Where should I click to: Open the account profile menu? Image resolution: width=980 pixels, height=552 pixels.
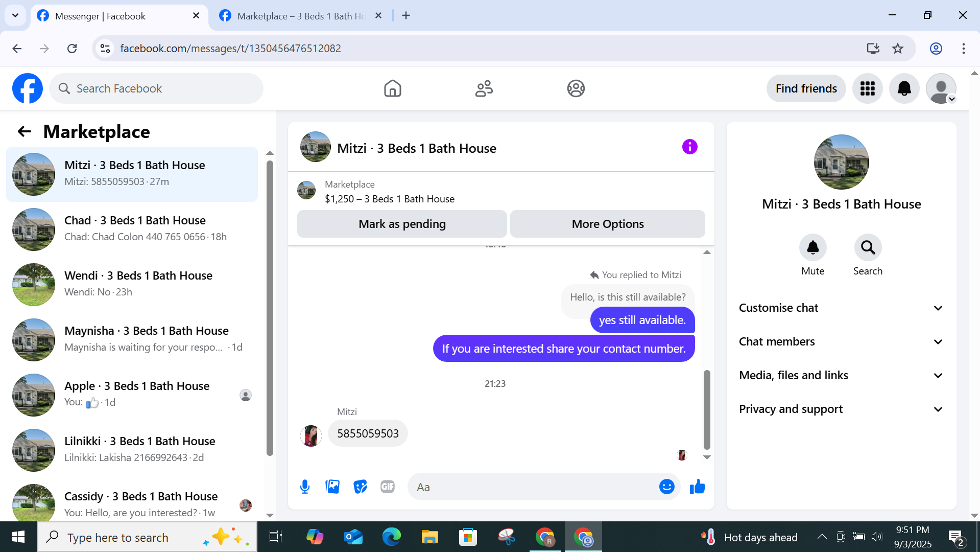tap(941, 88)
